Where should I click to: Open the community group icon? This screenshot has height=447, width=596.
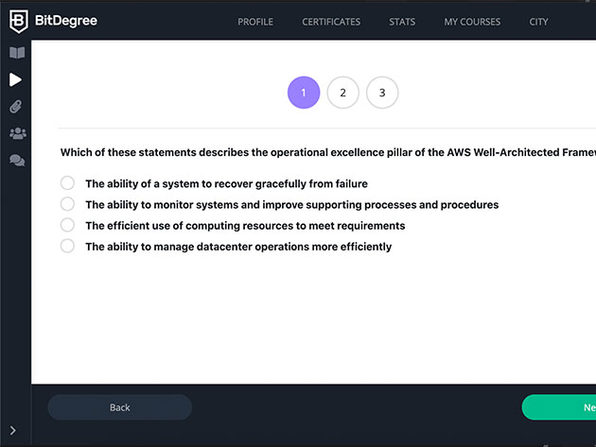(17, 133)
